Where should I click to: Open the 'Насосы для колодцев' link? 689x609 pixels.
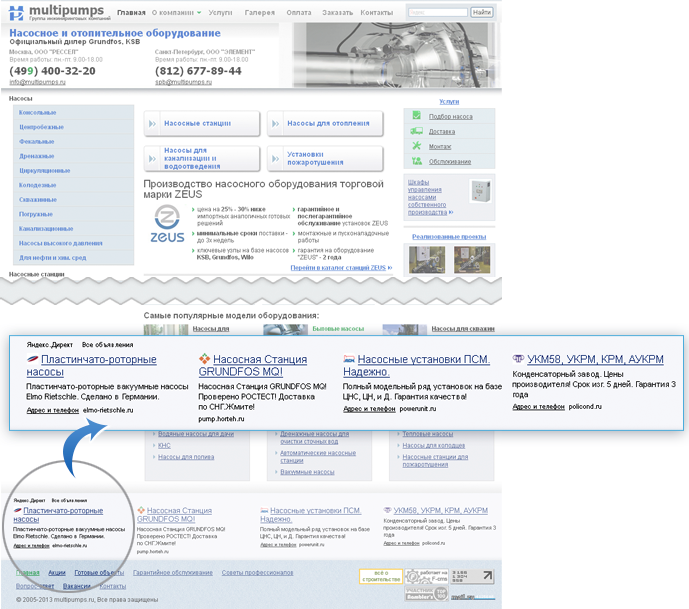pyautogui.click(x=433, y=445)
